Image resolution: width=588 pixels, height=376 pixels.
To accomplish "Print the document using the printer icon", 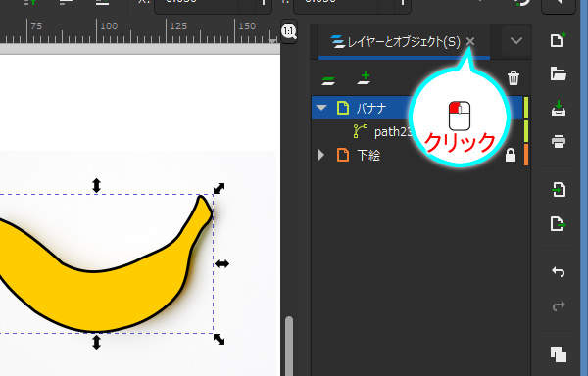I will [x=559, y=142].
